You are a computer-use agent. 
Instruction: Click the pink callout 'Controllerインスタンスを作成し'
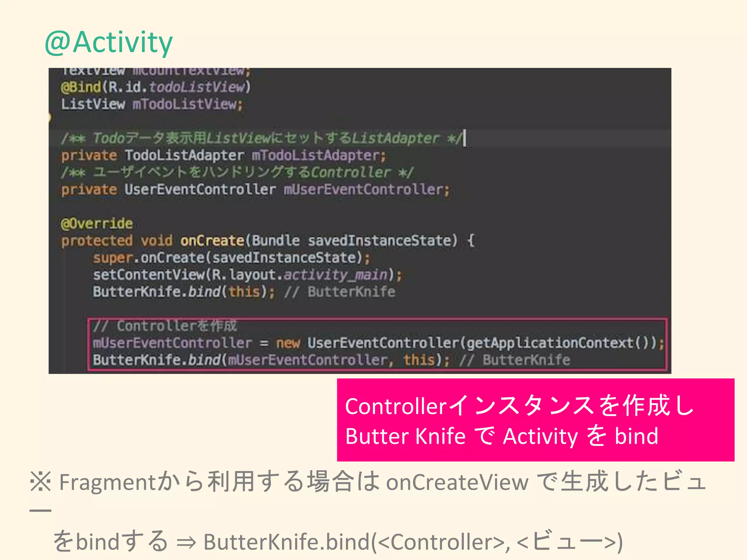click(x=519, y=406)
